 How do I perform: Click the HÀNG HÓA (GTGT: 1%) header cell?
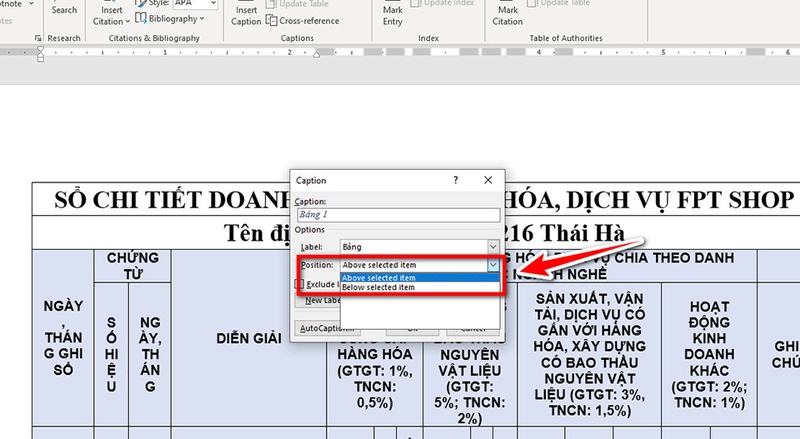point(374,378)
